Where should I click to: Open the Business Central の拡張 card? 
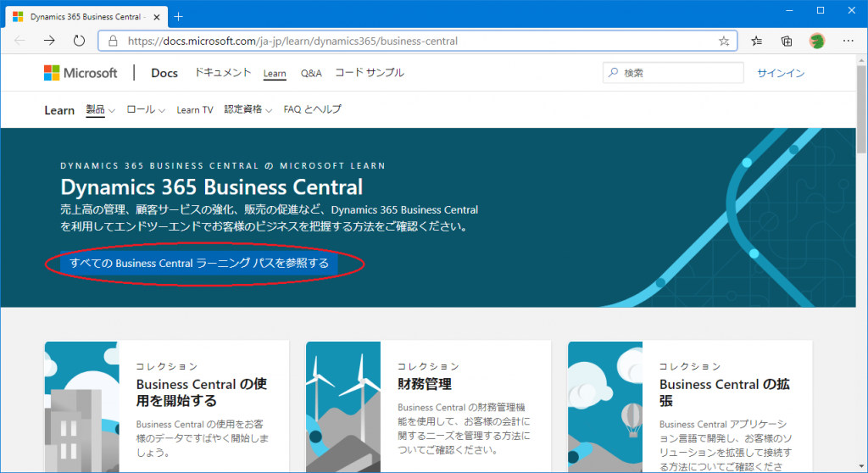pyautogui.click(x=690, y=407)
